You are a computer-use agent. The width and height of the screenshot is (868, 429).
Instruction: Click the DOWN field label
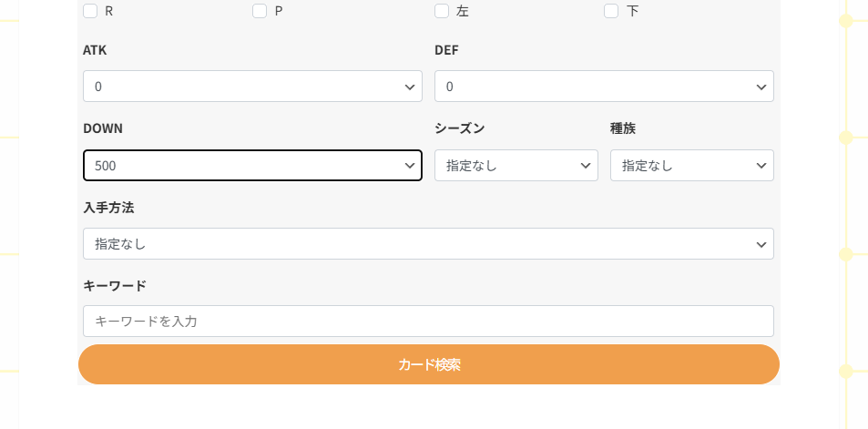tap(103, 128)
